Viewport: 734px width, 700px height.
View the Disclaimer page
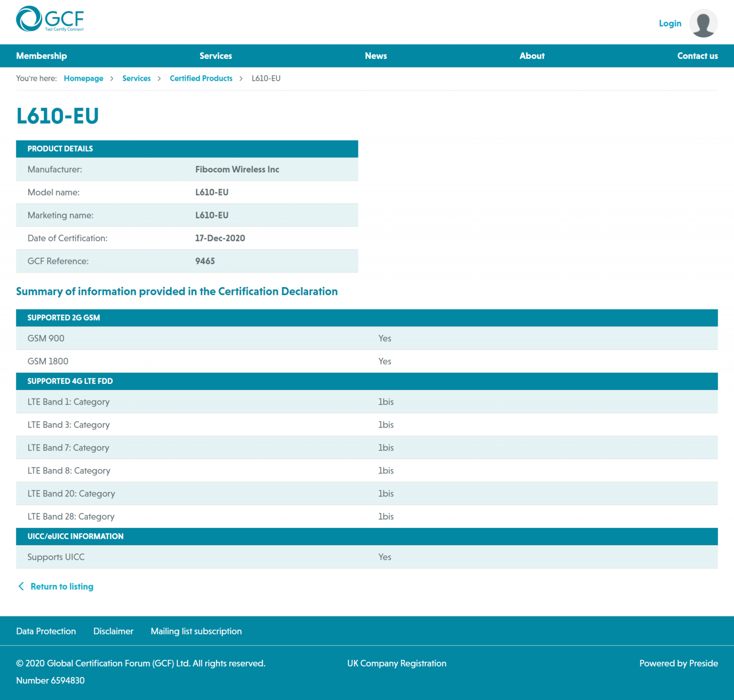click(x=113, y=631)
